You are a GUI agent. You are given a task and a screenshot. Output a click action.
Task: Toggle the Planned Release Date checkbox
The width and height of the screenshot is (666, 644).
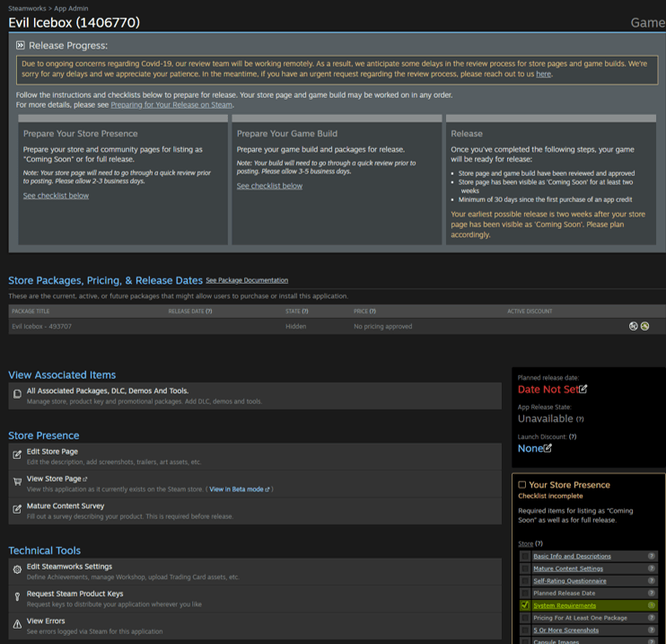pyautogui.click(x=525, y=593)
